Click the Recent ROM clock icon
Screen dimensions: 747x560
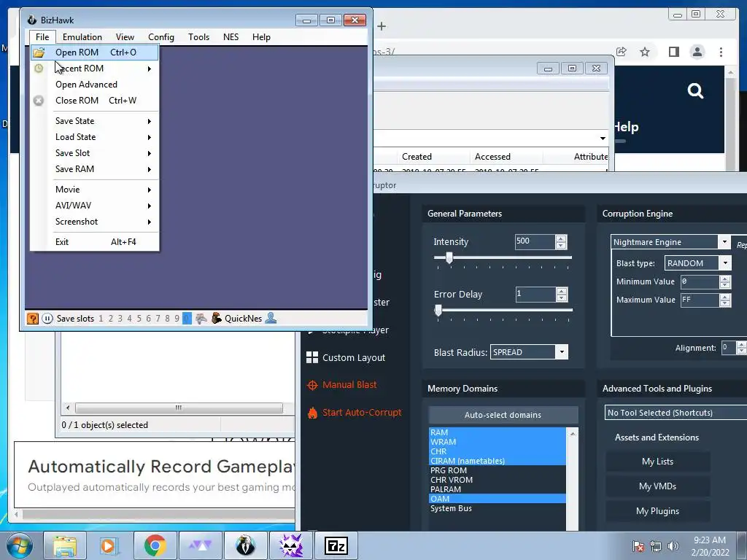(x=39, y=69)
